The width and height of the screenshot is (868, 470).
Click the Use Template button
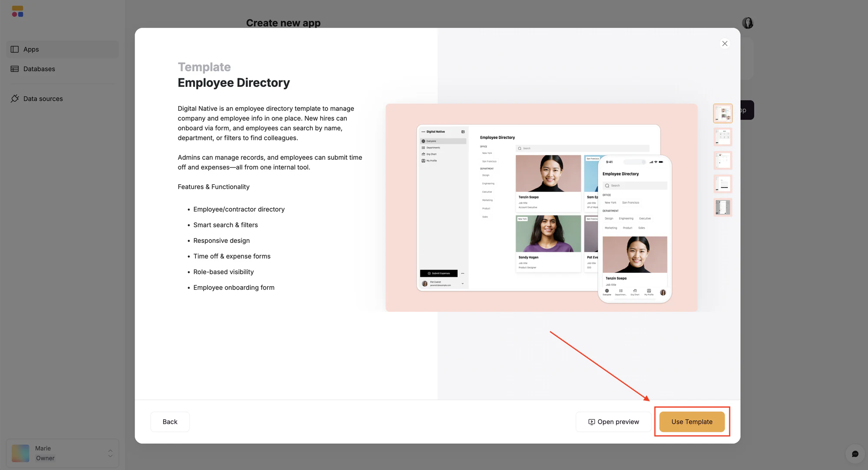pos(692,422)
